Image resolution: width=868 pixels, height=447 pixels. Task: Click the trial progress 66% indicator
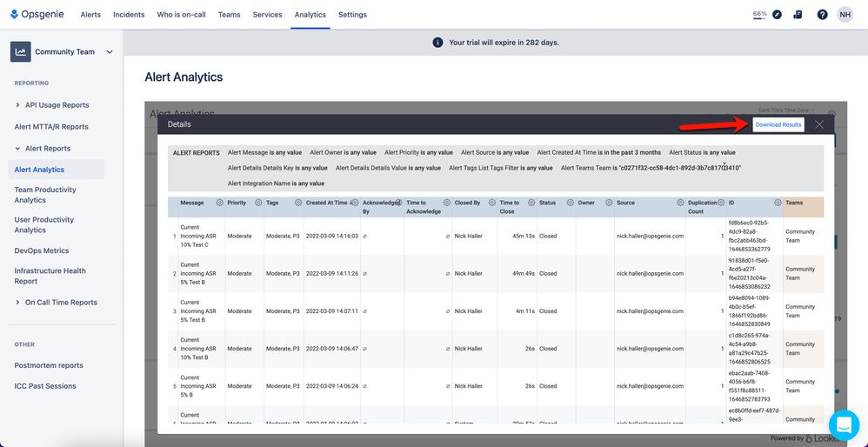759,15
